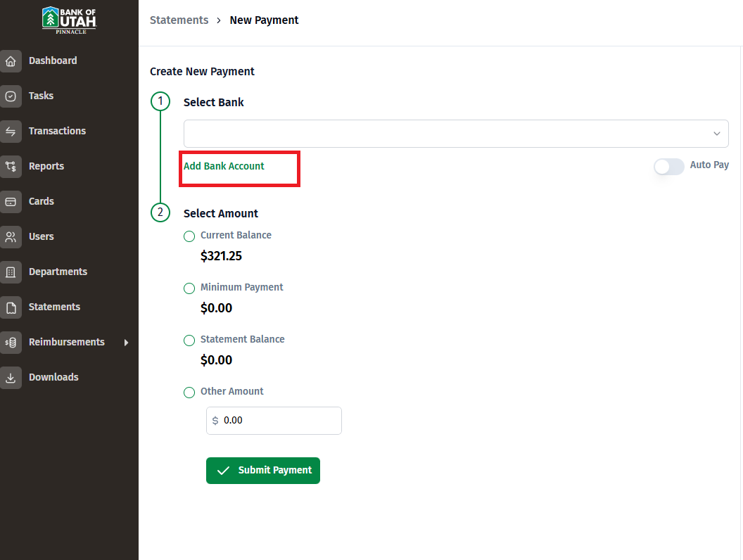This screenshot has width=743, height=560.
Task: Choose the Minimum Payment radio button
Action: click(x=189, y=288)
